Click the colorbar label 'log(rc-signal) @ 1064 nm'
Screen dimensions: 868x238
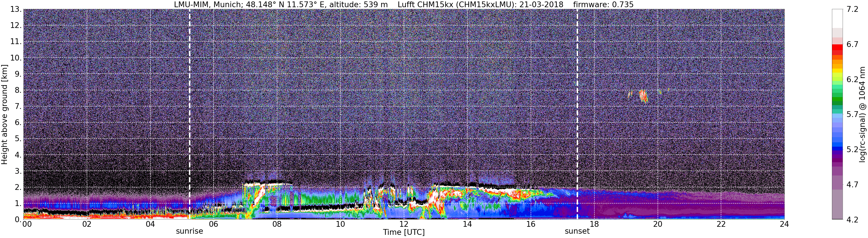coord(862,114)
